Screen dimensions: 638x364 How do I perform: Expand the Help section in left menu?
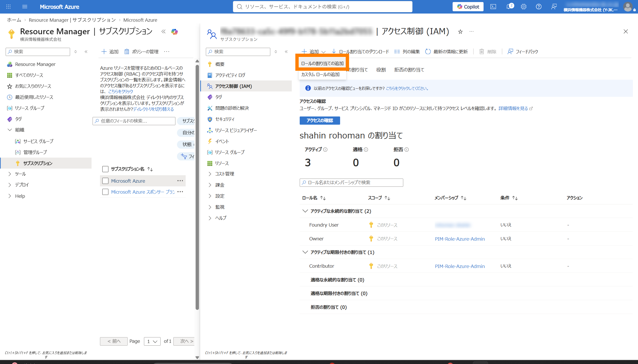[10, 196]
